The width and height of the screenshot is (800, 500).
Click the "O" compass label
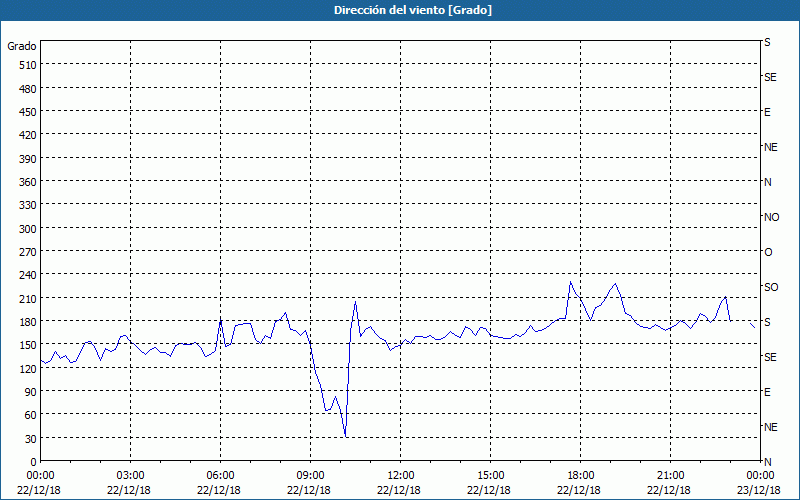click(768, 252)
